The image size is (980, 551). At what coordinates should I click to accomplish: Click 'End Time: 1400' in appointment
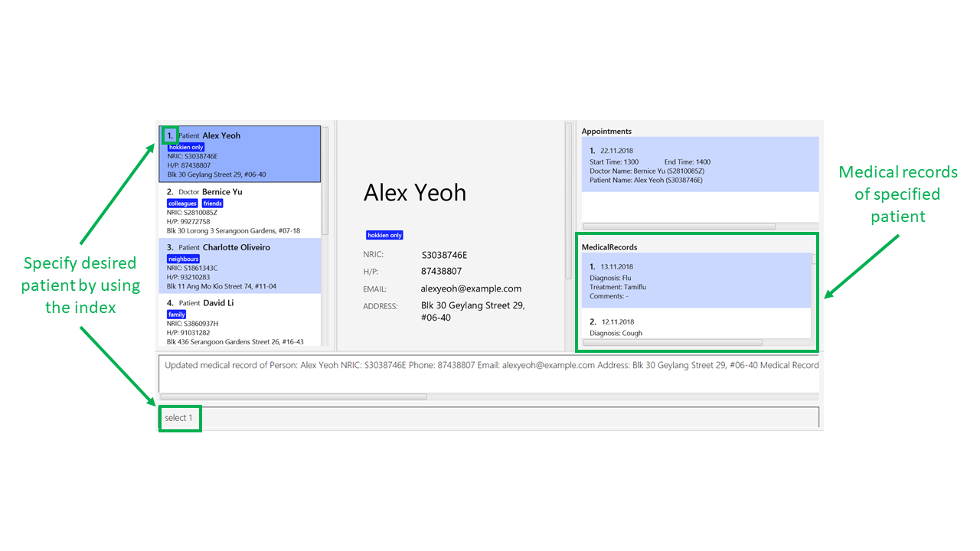point(688,162)
